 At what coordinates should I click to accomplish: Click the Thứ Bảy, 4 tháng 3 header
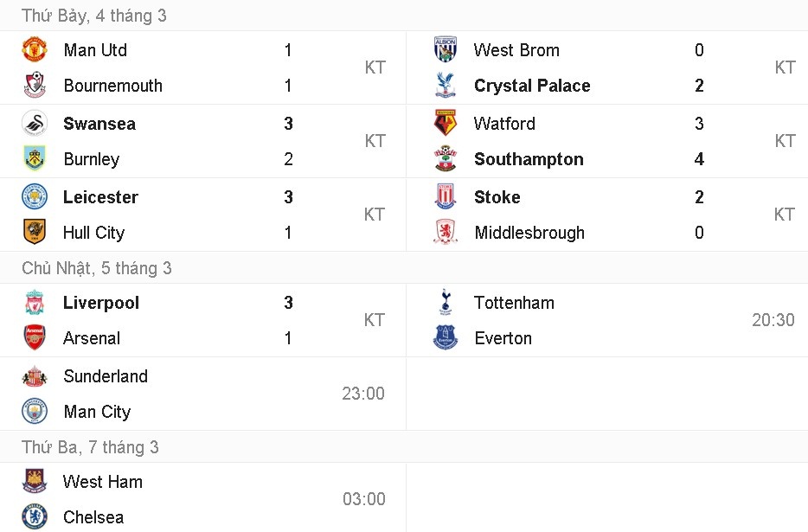point(94,16)
